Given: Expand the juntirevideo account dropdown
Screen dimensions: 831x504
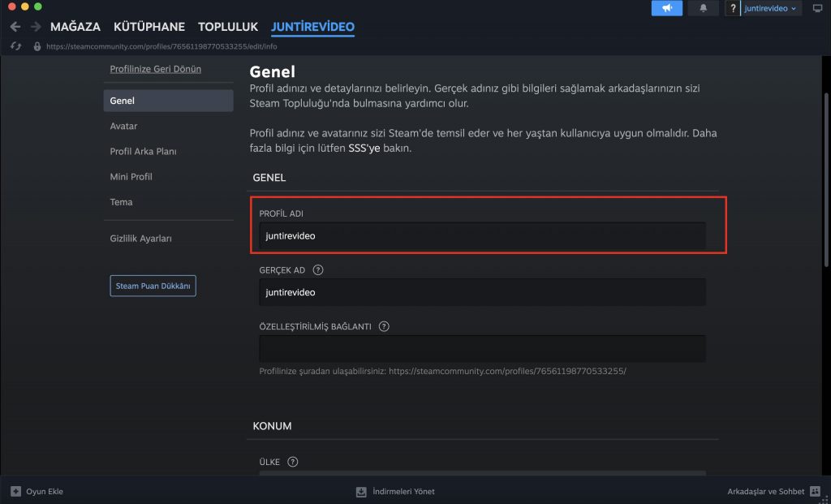Looking at the screenshot, I should point(771,8).
